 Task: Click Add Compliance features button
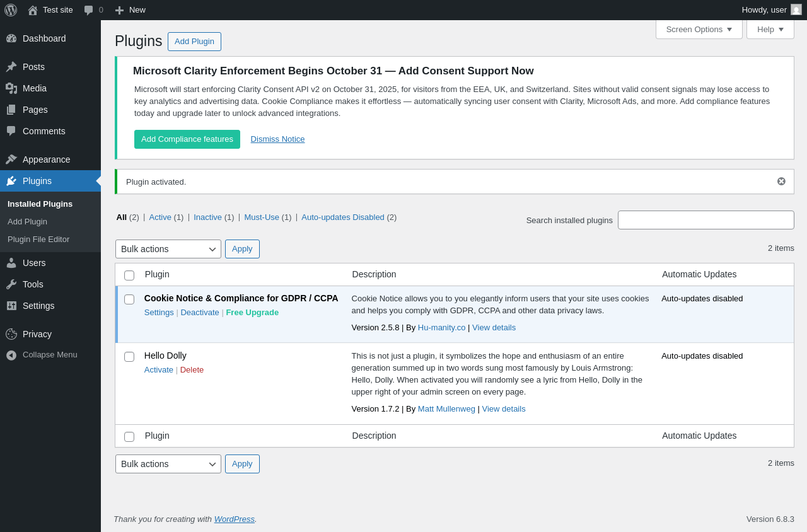[187, 139]
